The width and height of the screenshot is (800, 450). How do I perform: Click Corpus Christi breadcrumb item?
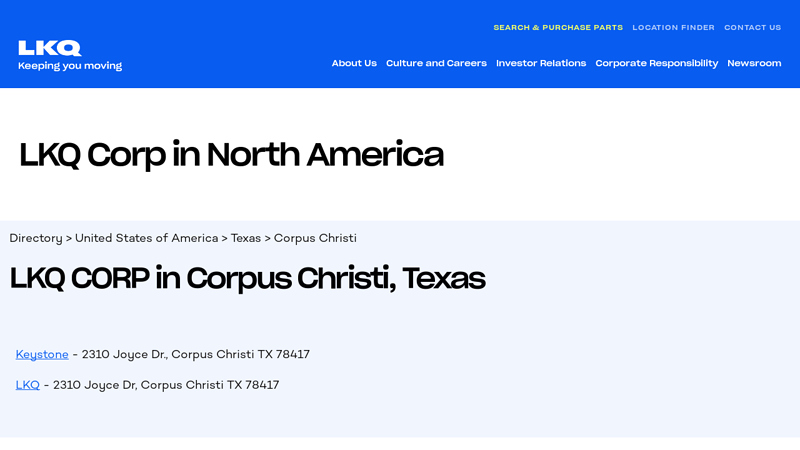[x=315, y=238]
